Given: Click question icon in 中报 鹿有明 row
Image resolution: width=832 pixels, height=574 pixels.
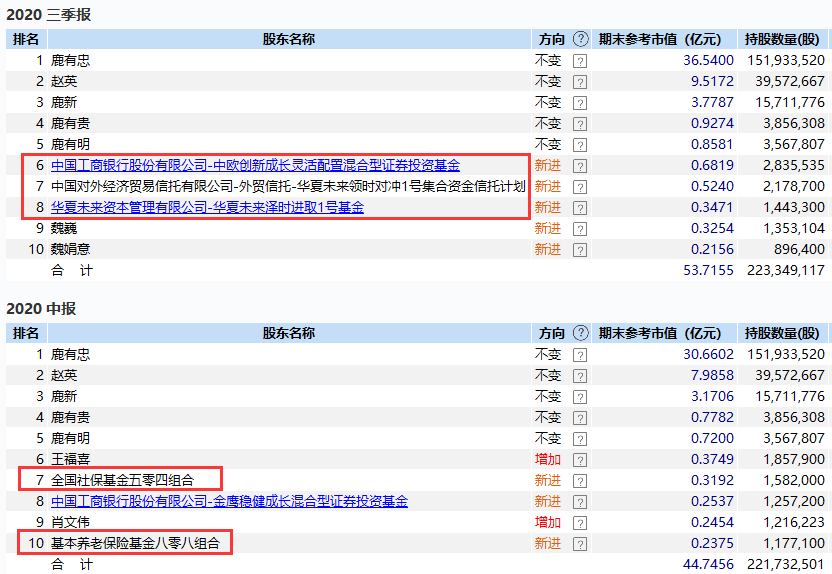Looking at the screenshot, I should (580, 439).
